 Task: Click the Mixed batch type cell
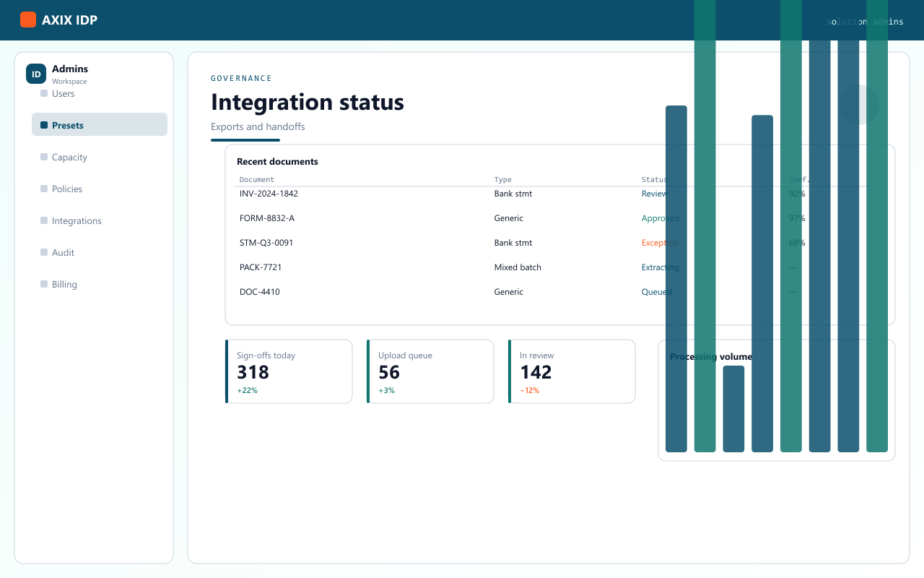518,267
